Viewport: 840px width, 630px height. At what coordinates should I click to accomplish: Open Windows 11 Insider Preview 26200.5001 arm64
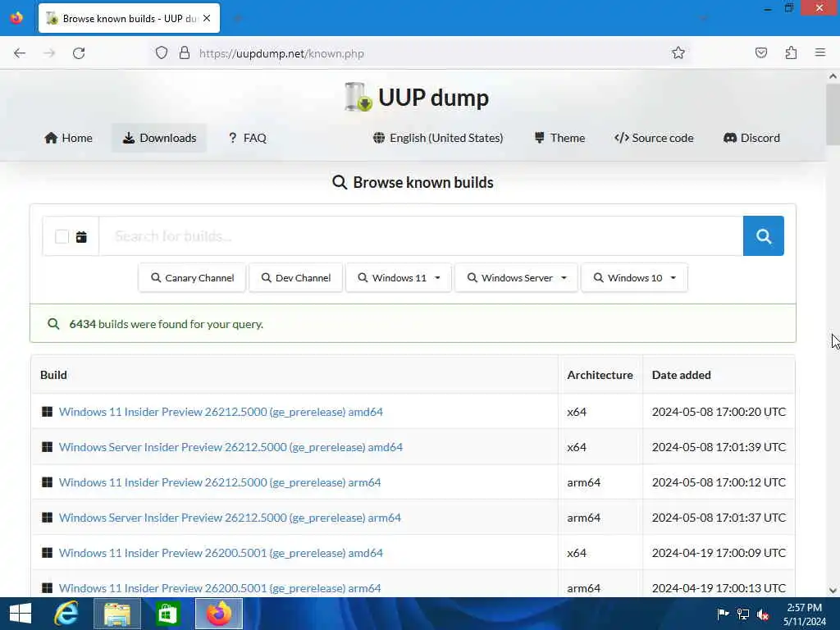click(220, 587)
